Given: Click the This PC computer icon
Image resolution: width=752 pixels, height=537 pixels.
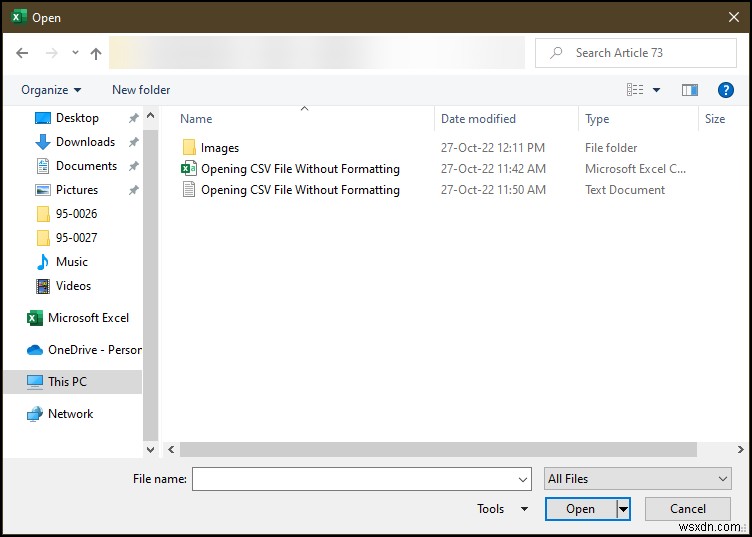Looking at the screenshot, I should [35, 382].
